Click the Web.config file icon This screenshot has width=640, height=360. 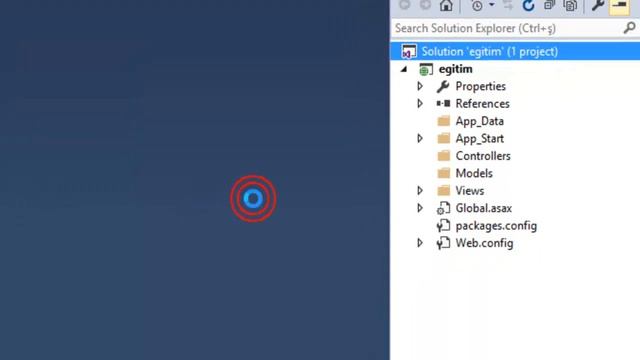(443, 243)
